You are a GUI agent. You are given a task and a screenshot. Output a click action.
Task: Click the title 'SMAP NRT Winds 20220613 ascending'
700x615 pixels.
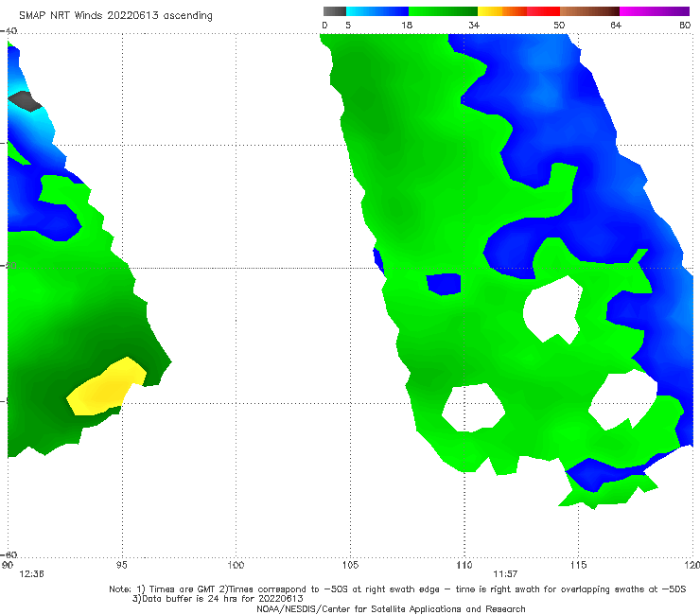(115, 16)
